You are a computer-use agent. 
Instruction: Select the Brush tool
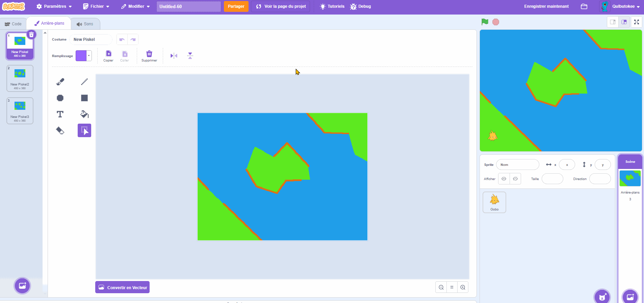click(60, 82)
